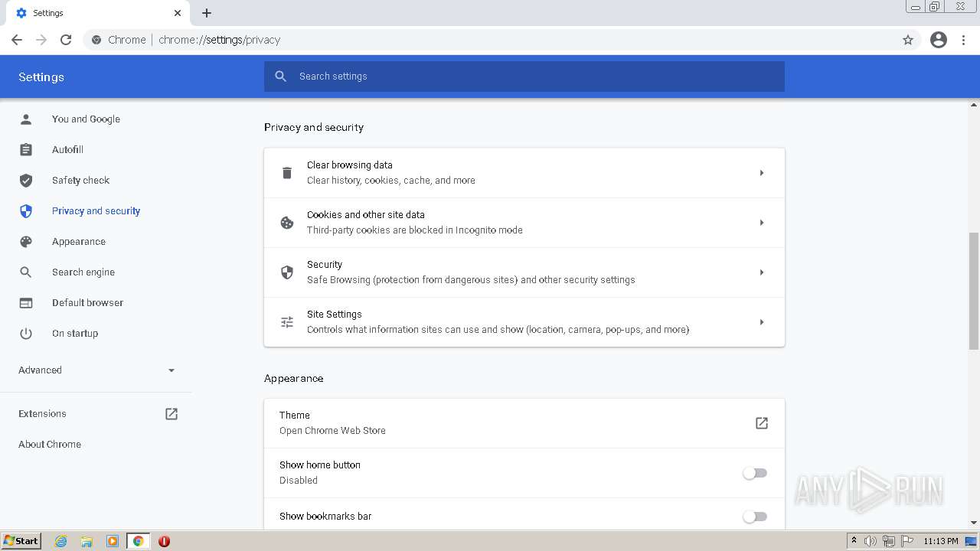
Task: Click the shield check icon for Safety check
Action: [x=26, y=181]
